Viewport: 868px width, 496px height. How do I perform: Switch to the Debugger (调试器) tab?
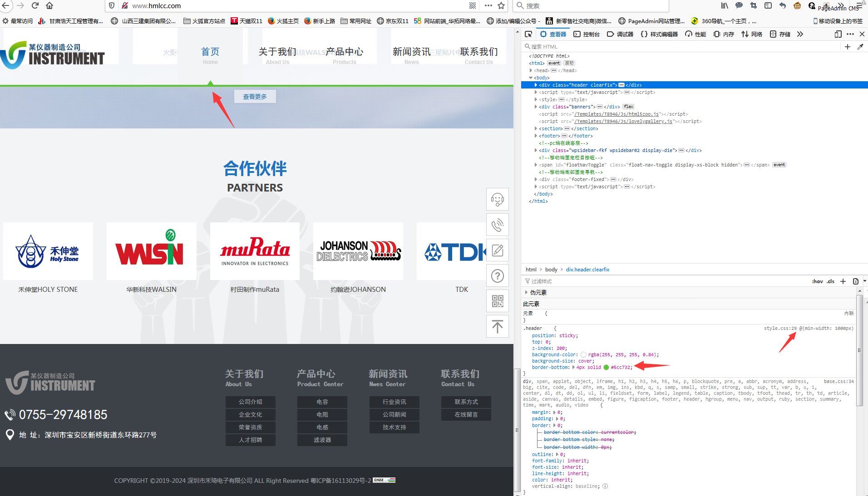click(620, 34)
